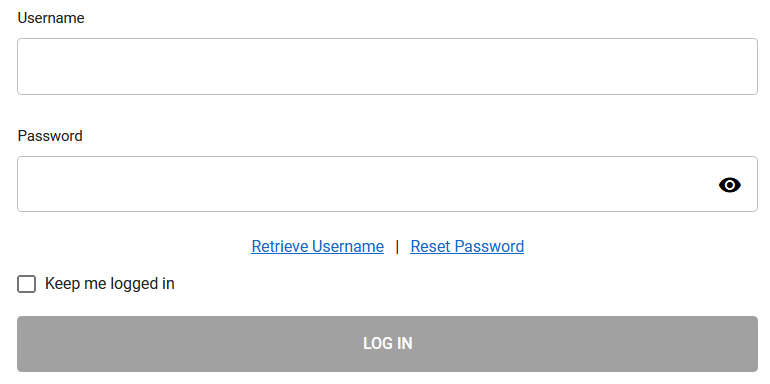Start a password reset via link
770x384 pixels.
coord(467,246)
